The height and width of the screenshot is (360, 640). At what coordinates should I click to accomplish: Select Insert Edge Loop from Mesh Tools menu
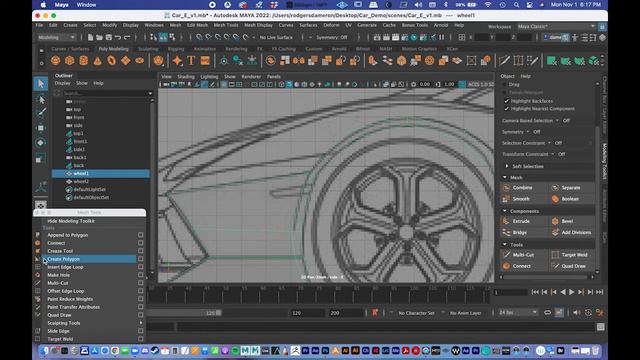[x=65, y=267]
